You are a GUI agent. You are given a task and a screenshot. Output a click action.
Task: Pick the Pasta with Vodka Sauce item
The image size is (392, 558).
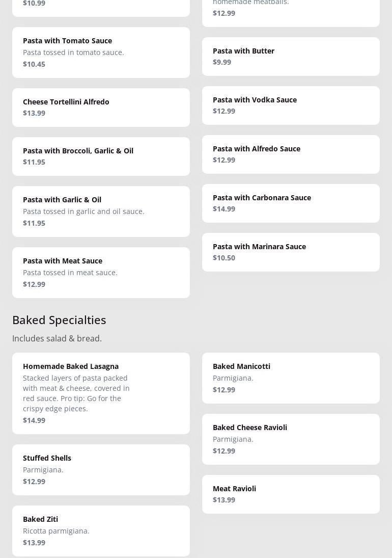[291, 105]
